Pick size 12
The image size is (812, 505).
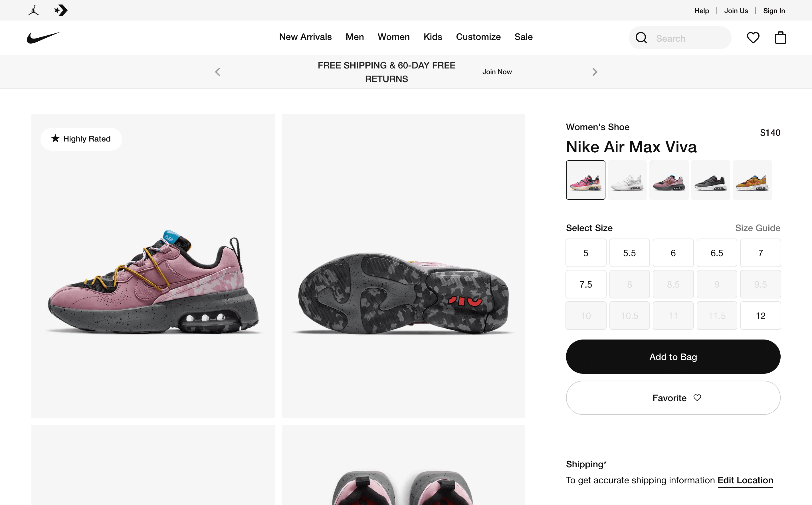(760, 316)
